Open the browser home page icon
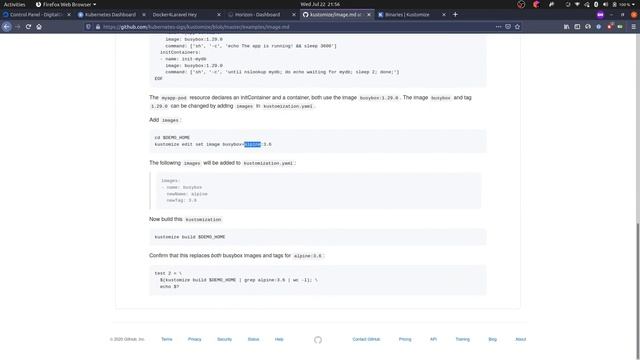 (39, 27)
